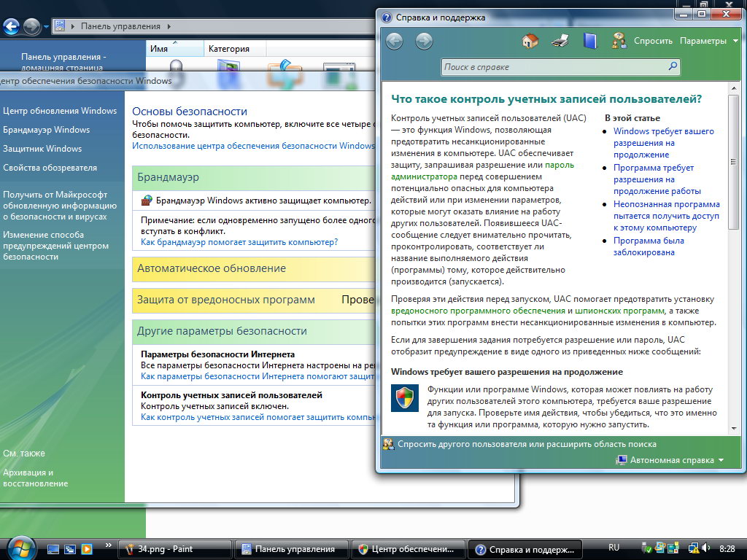The height and width of the screenshot is (560, 747).
Task: Click Получить от Майкрософт обновленную информацию link
Action: pyautogui.click(x=60, y=205)
